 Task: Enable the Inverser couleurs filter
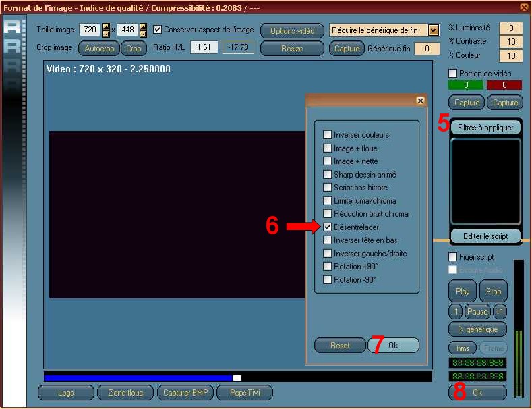point(327,135)
